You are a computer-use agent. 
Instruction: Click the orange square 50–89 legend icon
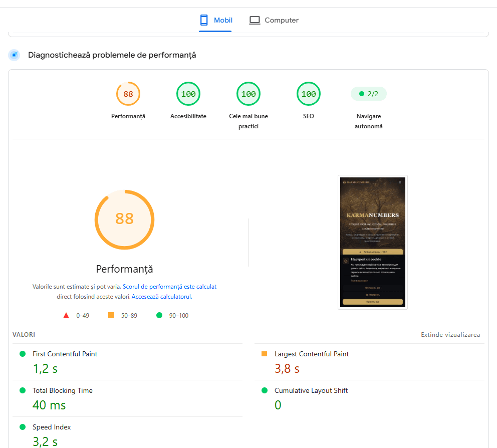pos(111,315)
